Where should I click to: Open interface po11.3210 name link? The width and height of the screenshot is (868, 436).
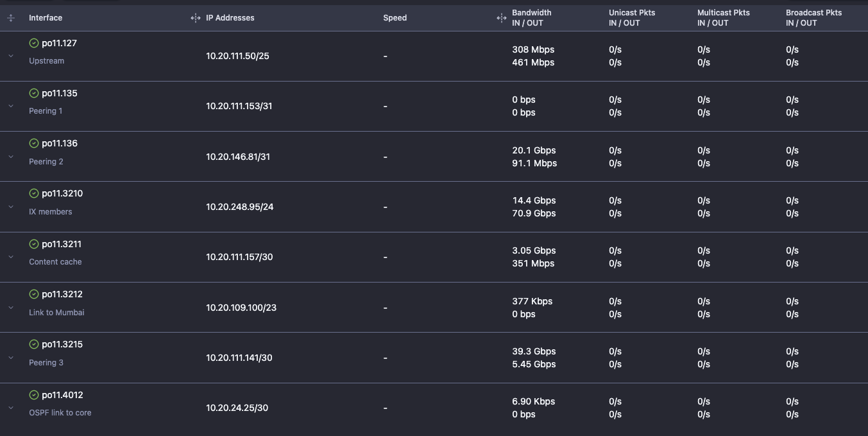[x=62, y=193]
